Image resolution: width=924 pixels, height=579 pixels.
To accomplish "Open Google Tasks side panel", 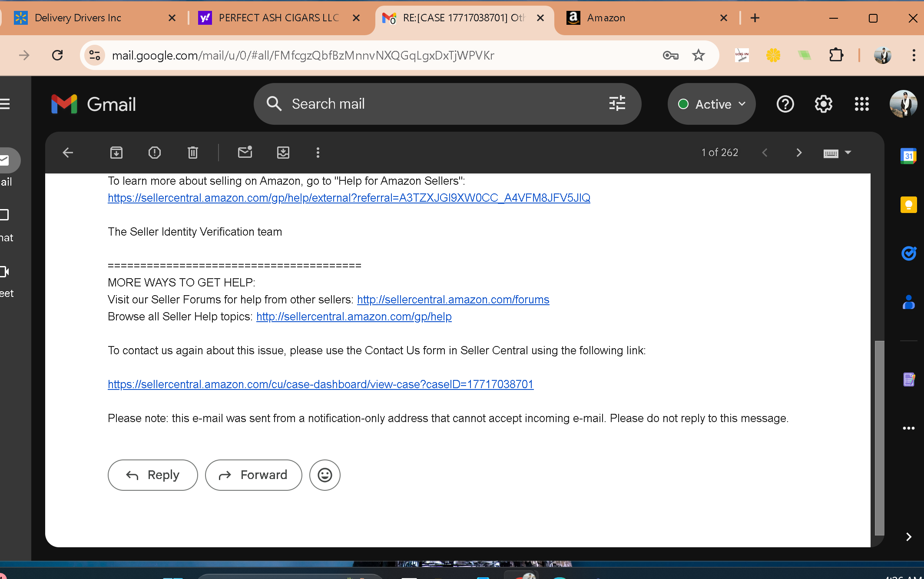I will point(908,253).
